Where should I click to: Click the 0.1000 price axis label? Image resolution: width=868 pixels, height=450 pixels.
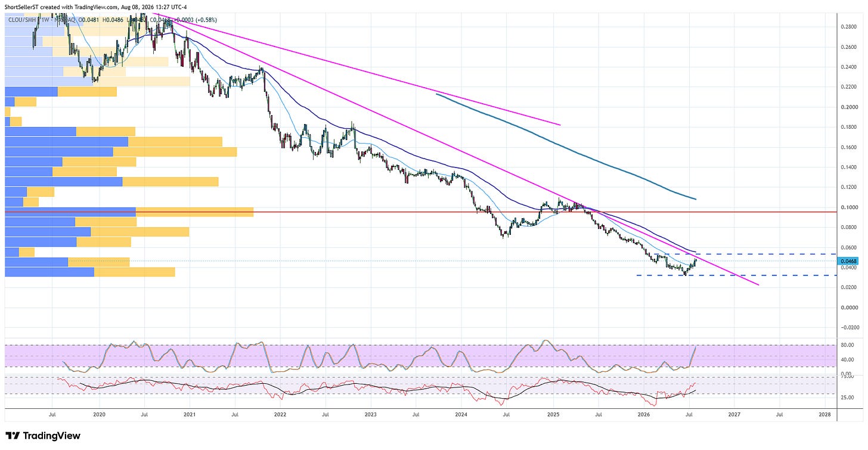[x=848, y=207]
